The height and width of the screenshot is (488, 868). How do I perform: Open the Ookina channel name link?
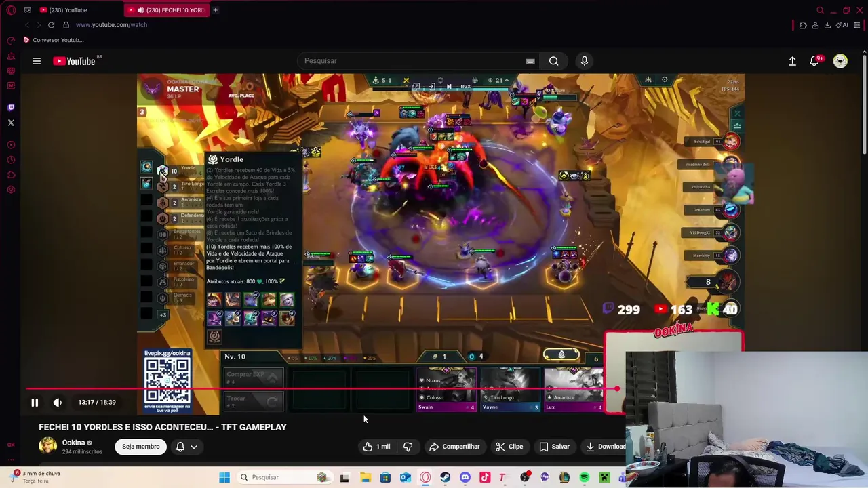(73, 443)
